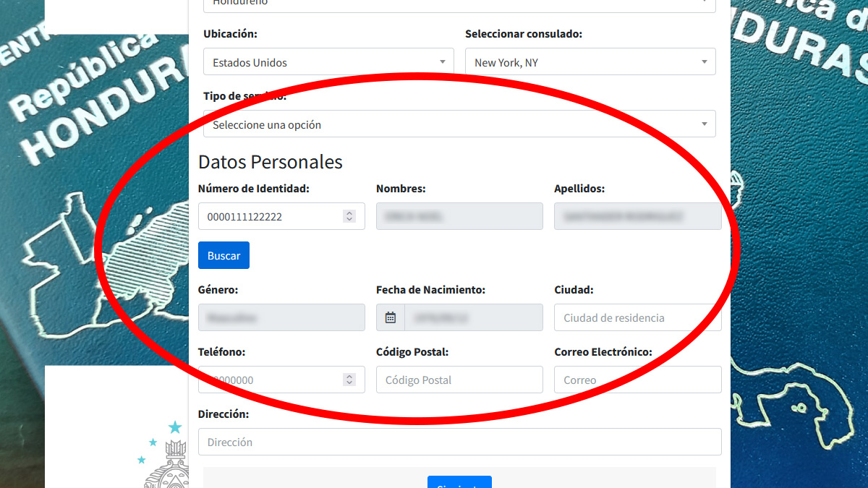Click the chevron on the Ubicación dropdown

tap(442, 61)
